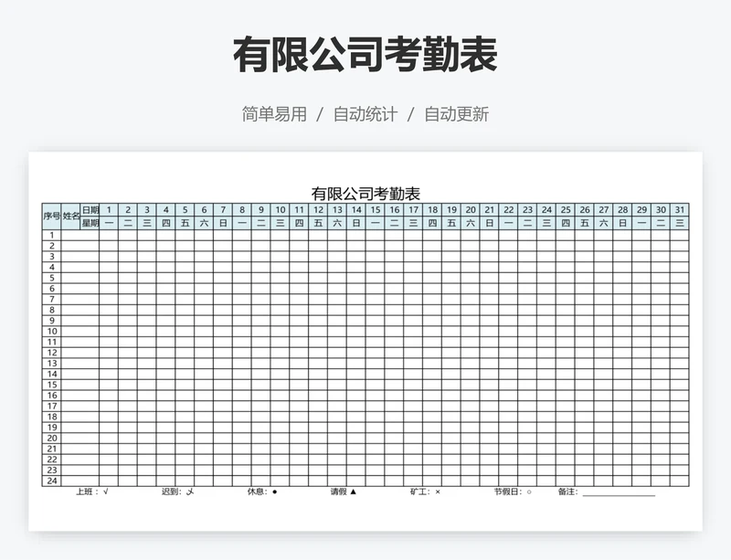
Task: Click weekday cell 四 under date 4
Action: coord(166,223)
